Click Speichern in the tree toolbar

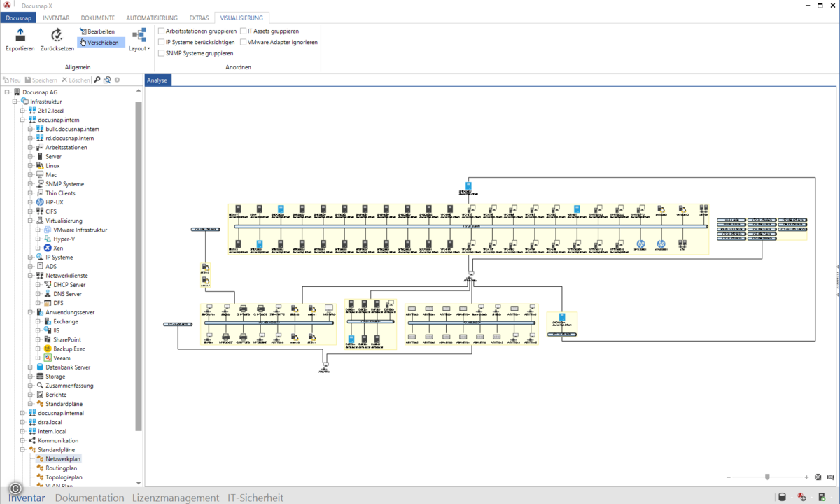(41, 80)
